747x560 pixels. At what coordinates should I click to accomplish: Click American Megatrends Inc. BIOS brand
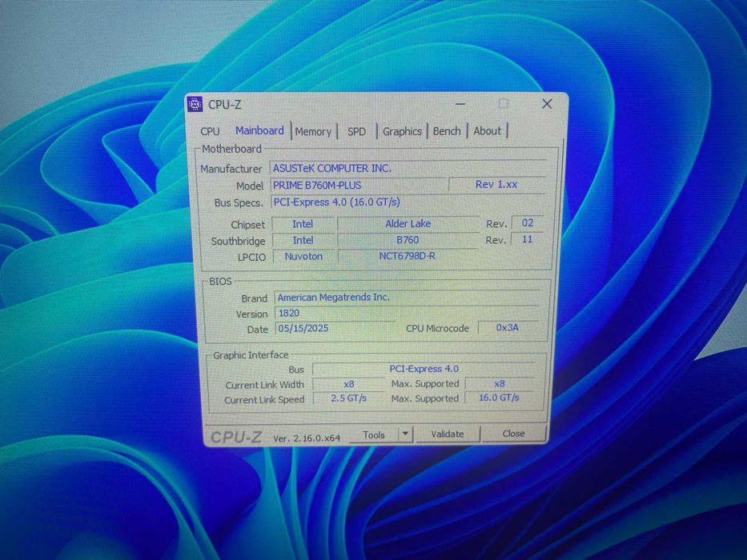(x=407, y=297)
